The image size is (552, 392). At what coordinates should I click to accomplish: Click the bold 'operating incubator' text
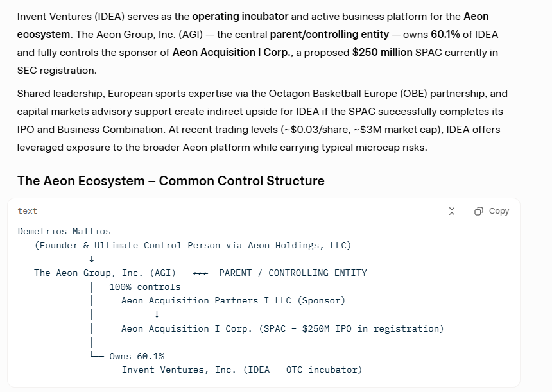click(241, 17)
